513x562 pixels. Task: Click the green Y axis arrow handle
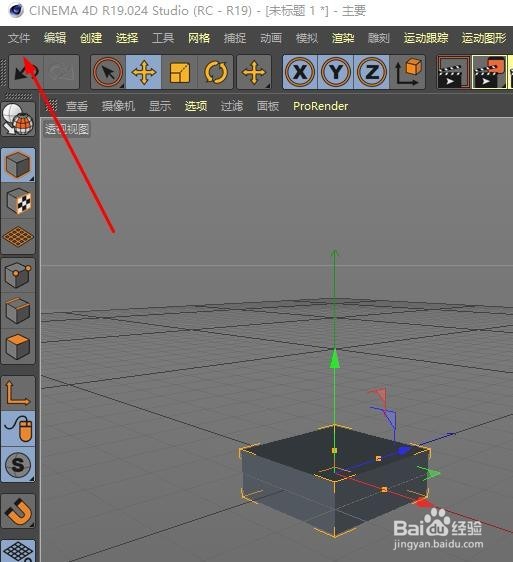pyautogui.click(x=334, y=359)
